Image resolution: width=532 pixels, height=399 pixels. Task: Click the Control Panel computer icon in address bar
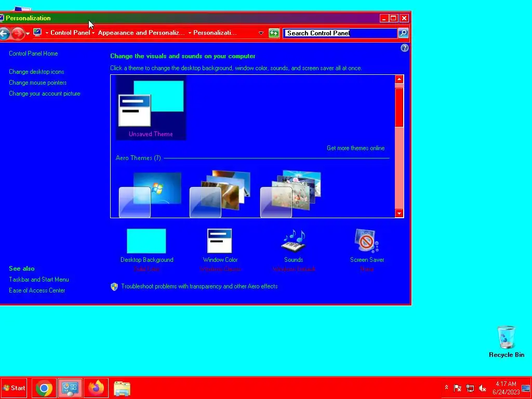coord(37,33)
